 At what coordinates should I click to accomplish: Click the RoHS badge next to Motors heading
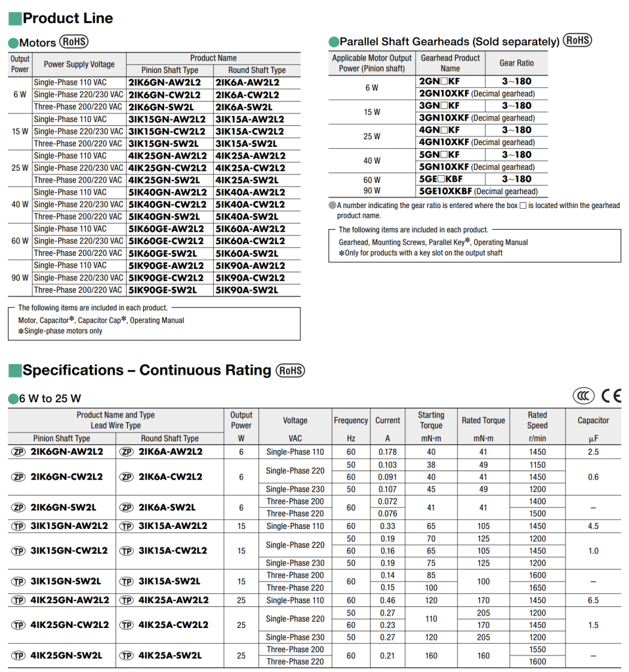(73, 41)
